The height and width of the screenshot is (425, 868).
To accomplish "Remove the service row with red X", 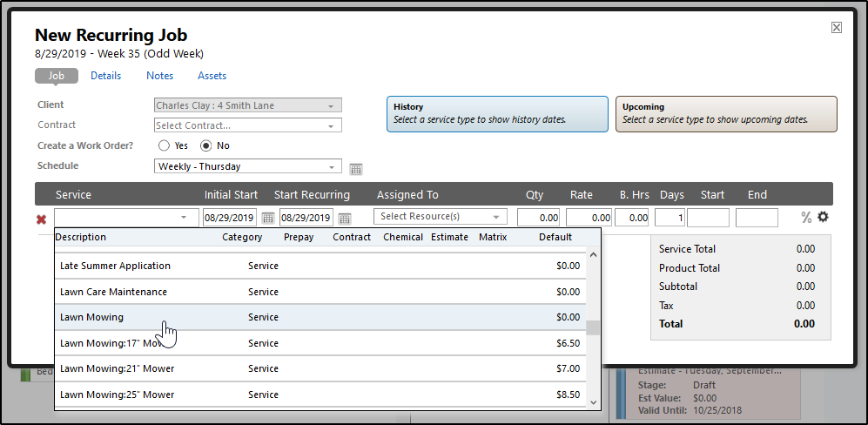I will 41,219.
